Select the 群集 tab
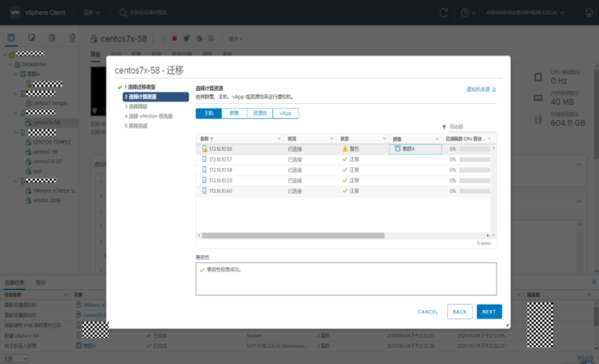This screenshot has height=364, width=599. (234, 114)
